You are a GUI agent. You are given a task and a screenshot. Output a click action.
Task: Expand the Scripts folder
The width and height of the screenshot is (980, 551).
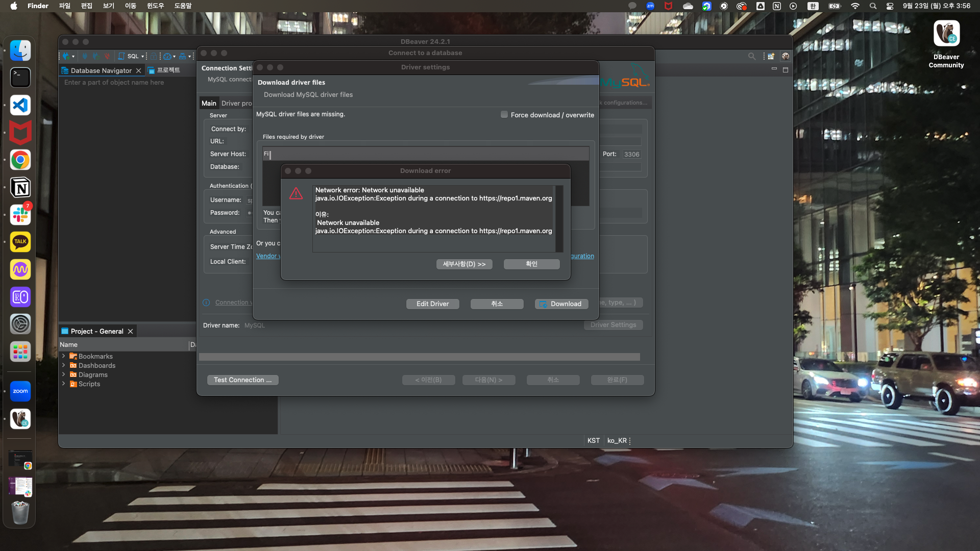63,384
